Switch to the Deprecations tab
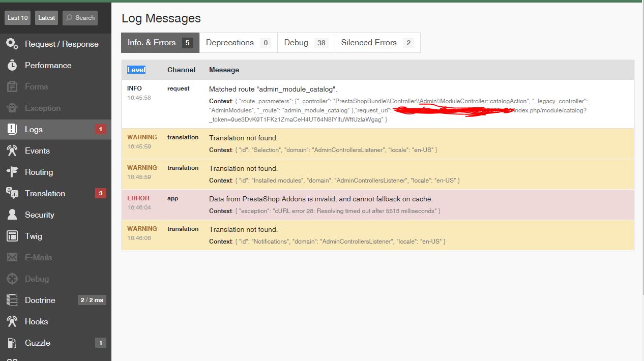644x361 pixels. pos(238,43)
